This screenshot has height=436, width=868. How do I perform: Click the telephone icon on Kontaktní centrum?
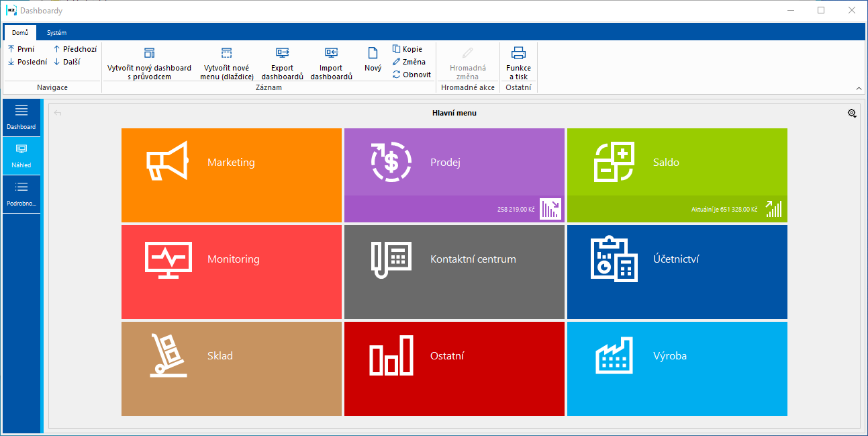(x=391, y=259)
